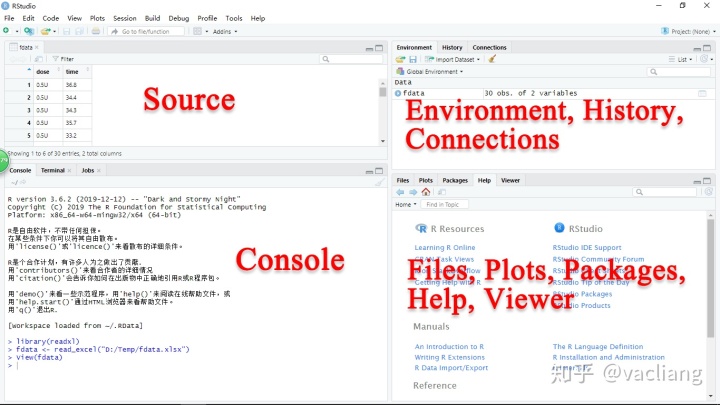This screenshot has height=405, width=720.
Task: Maximize the Source pane
Action: (379, 48)
